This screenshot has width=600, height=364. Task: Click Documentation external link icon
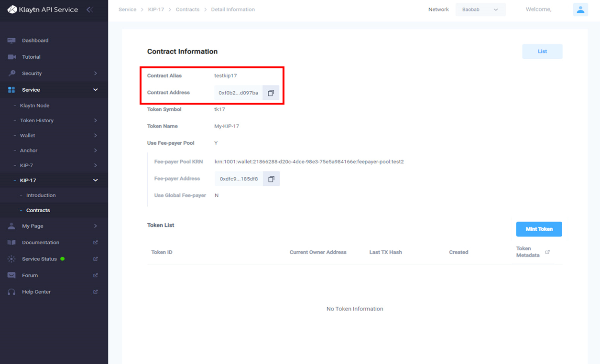96,243
